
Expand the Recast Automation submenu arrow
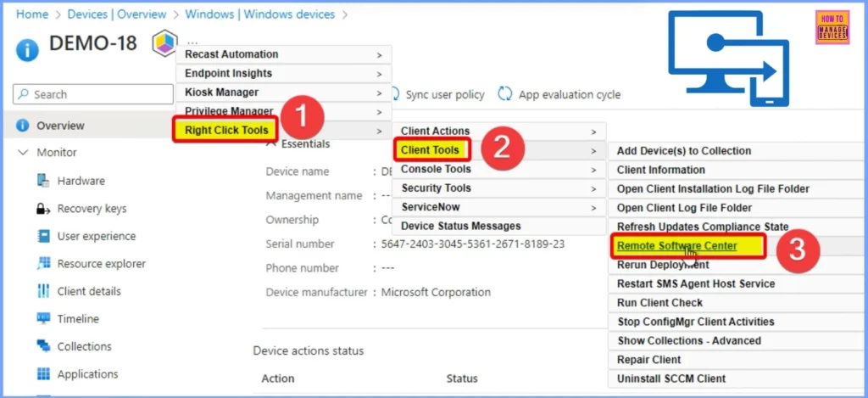pos(379,55)
